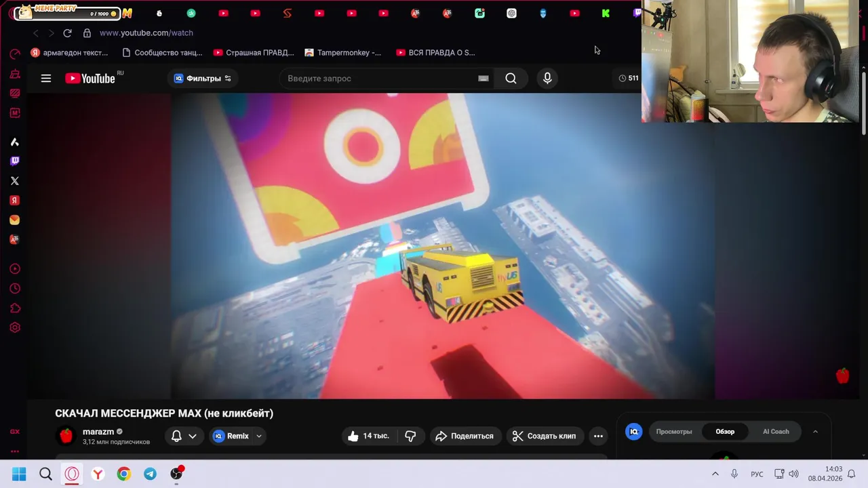Click the vidIQ round logo in the panel

point(634,432)
